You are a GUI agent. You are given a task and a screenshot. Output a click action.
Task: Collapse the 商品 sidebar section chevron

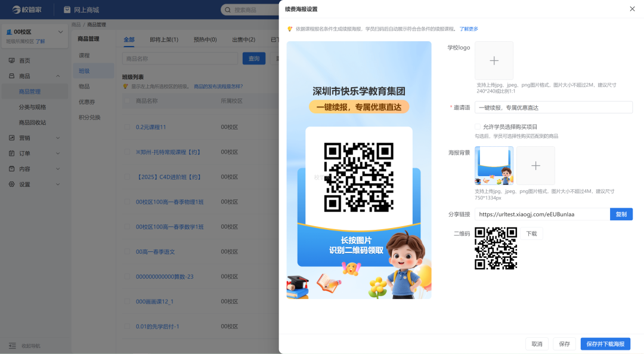(58, 76)
